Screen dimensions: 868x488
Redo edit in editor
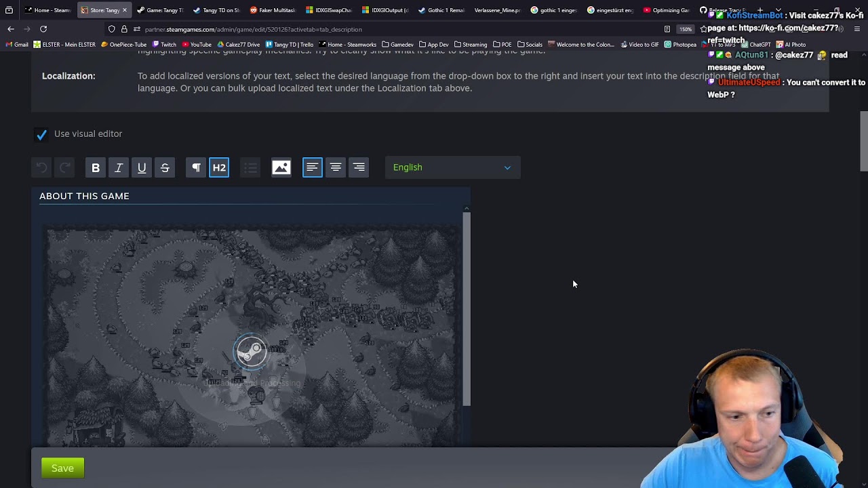point(64,167)
